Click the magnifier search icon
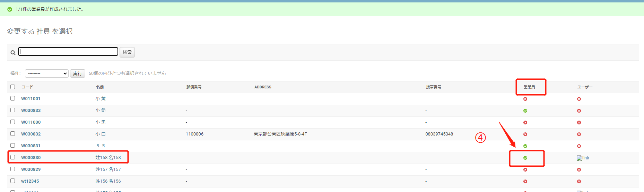644x192 pixels. [x=13, y=53]
